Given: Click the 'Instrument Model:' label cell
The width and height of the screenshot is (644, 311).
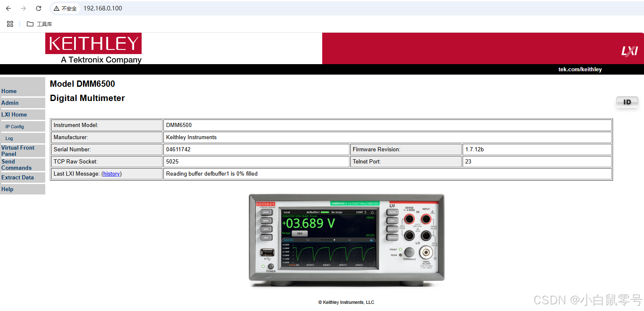Looking at the screenshot, I should [x=107, y=125].
